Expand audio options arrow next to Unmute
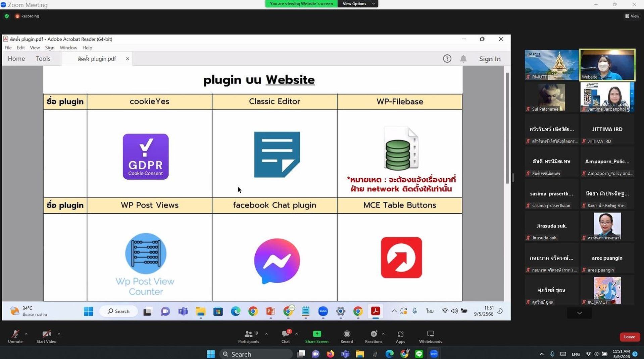The image size is (644, 359). pos(26,334)
